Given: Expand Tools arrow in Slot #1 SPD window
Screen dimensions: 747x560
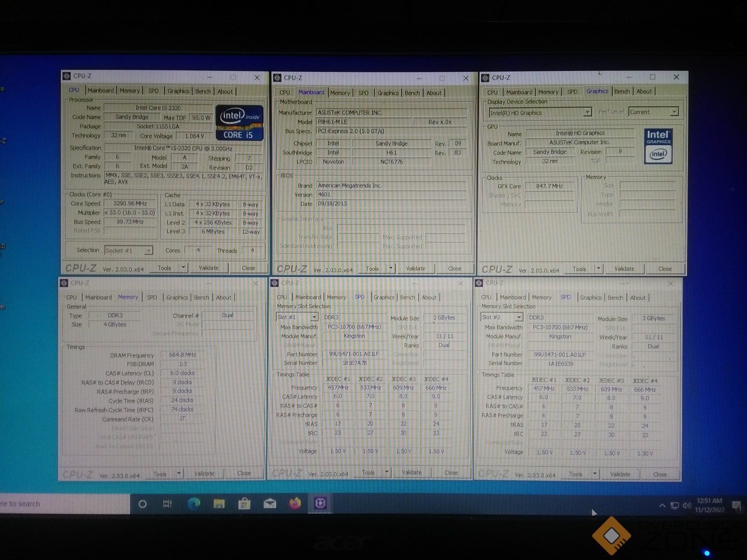Looking at the screenshot, I should [x=387, y=473].
